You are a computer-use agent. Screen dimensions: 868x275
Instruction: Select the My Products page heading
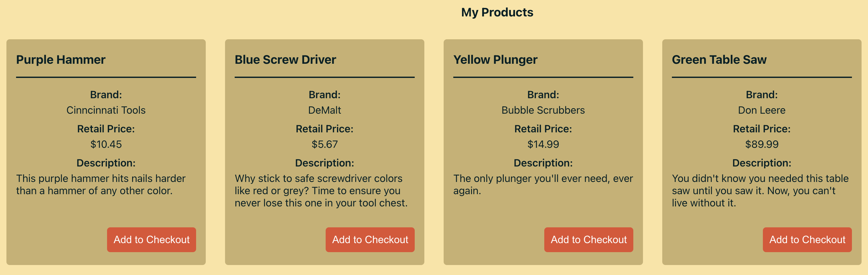pyautogui.click(x=497, y=12)
